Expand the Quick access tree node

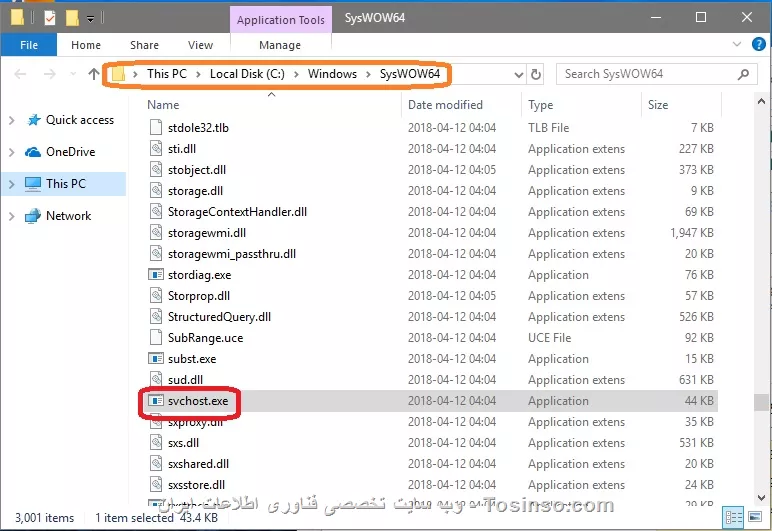pyautogui.click(x=12, y=120)
